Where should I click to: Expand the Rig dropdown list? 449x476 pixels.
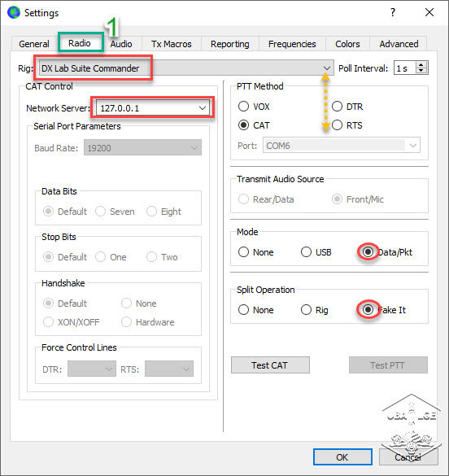pyautogui.click(x=327, y=68)
